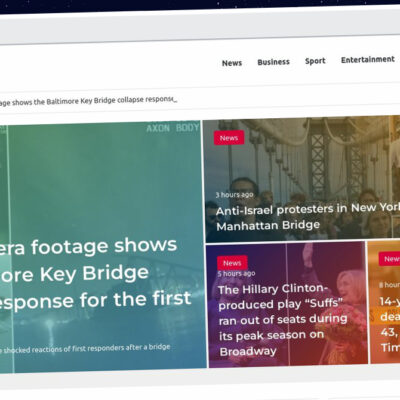Click the first responders summary text
Image resolution: width=400 pixels, height=400 pixels.
(x=85, y=349)
